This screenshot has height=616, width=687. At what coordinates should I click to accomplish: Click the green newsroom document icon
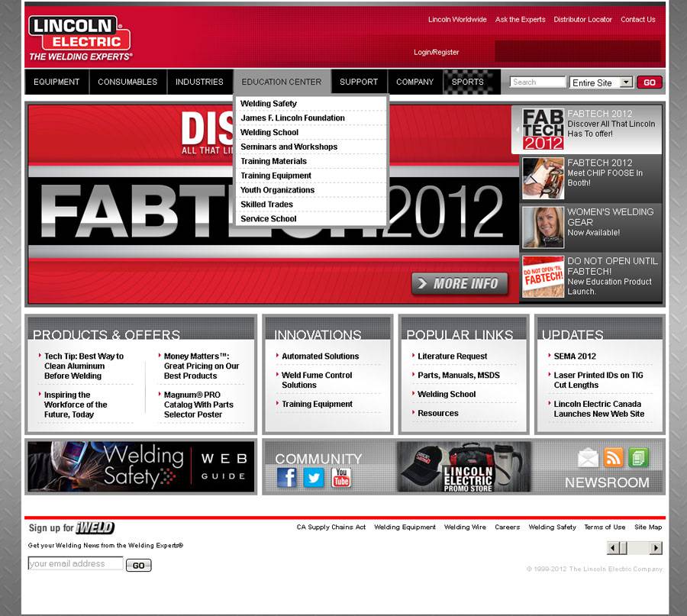pyautogui.click(x=639, y=457)
